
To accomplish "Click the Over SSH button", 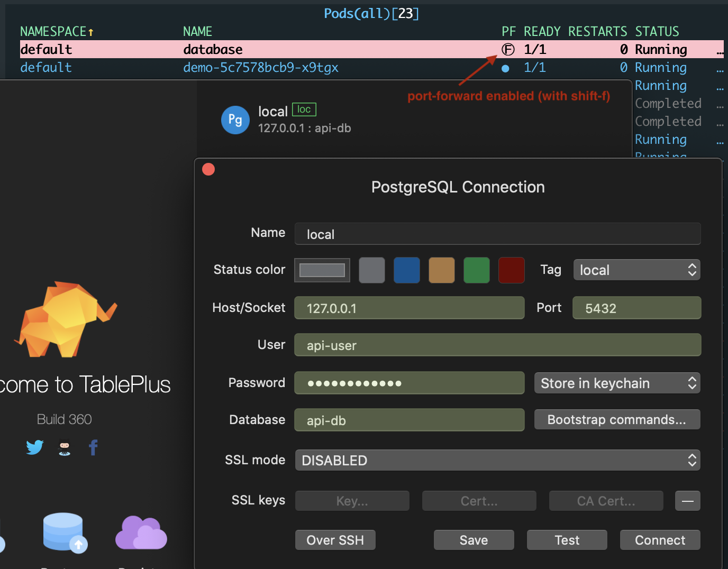I will (x=335, y=540).
